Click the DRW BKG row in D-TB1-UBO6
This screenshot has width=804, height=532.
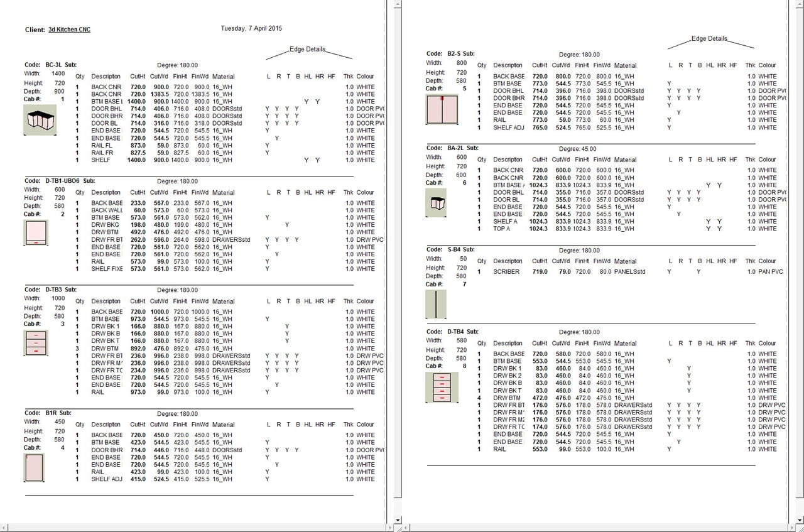(x=226, y=225)
